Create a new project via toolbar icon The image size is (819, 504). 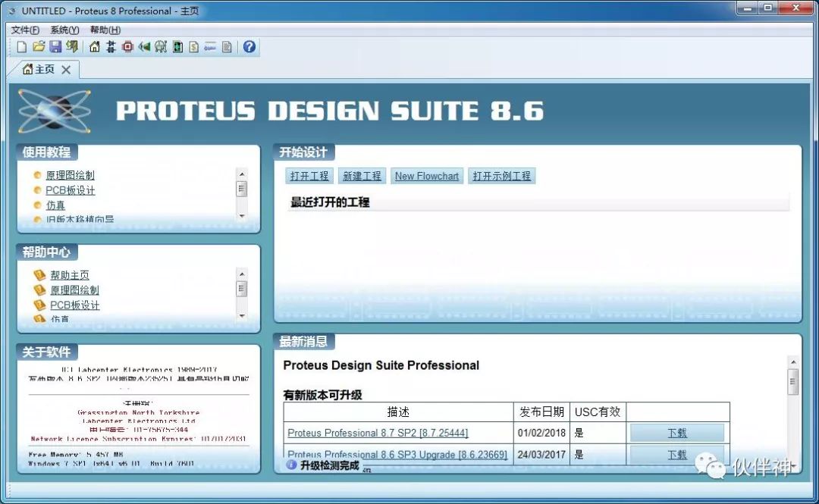coord(21,47)
